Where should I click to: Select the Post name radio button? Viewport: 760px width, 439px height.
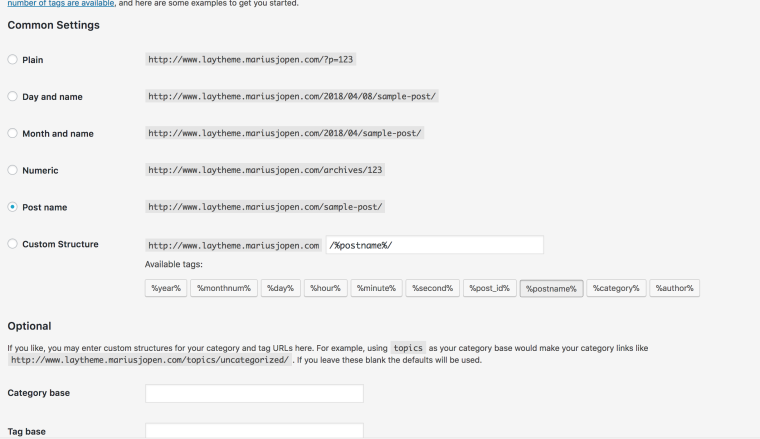12,207
